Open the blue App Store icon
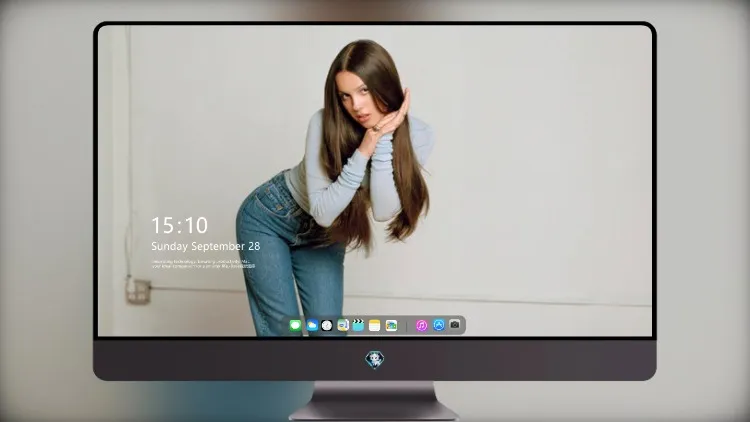This screenshot has width=750, height=422. tap(439, 325)
